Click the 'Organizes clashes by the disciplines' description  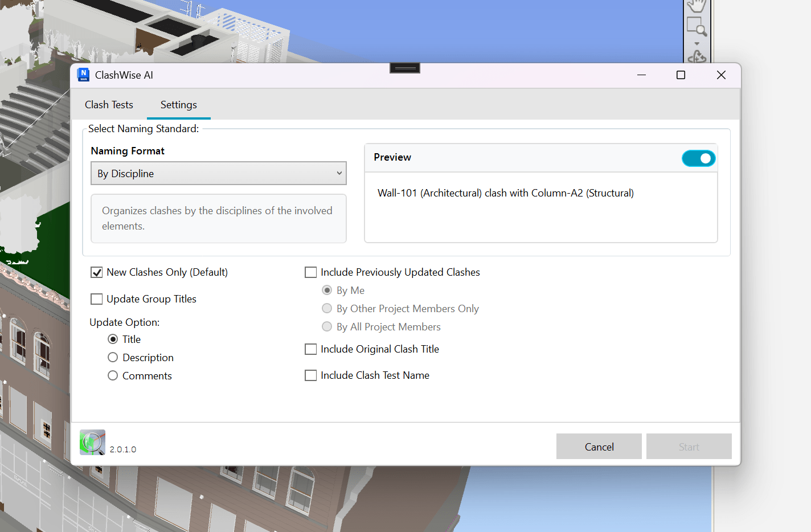[x=217, y=218]
